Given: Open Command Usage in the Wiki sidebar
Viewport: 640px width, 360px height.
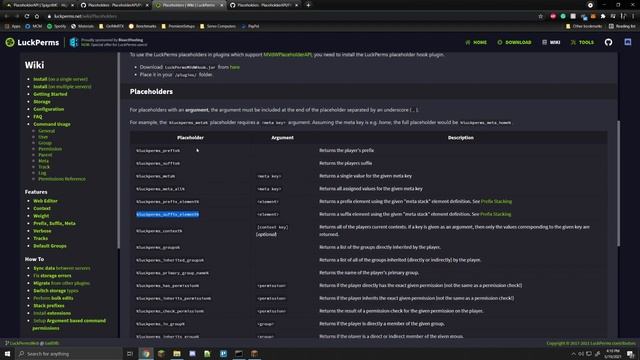Looking at the screenshot, I should point(52,124).
